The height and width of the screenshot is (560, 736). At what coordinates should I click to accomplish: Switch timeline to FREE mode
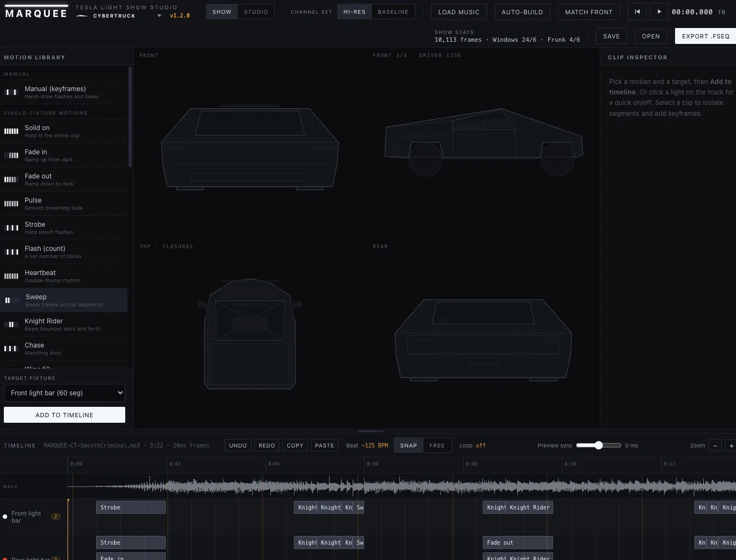437,445
